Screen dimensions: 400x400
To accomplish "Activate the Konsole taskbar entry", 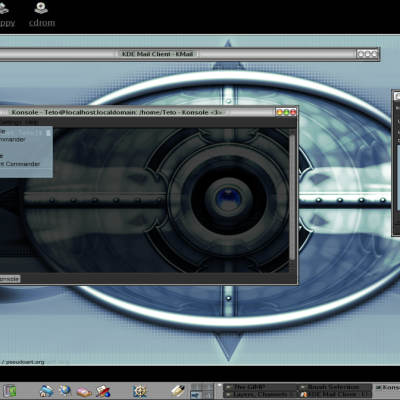I will [x=387, y=387].
